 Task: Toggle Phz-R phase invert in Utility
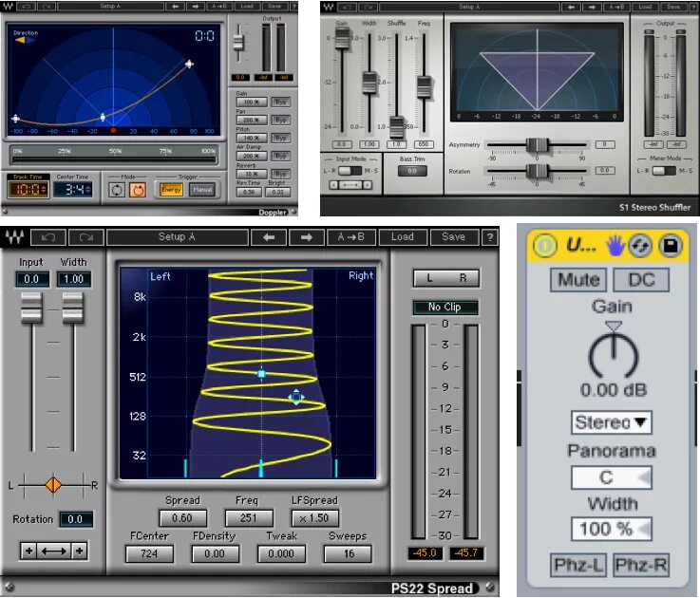(x=641, y=565)
